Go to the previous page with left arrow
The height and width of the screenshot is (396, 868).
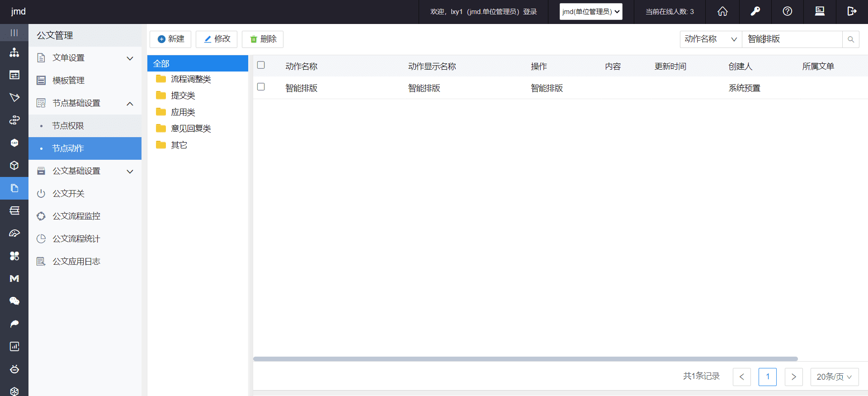[742, 377]
